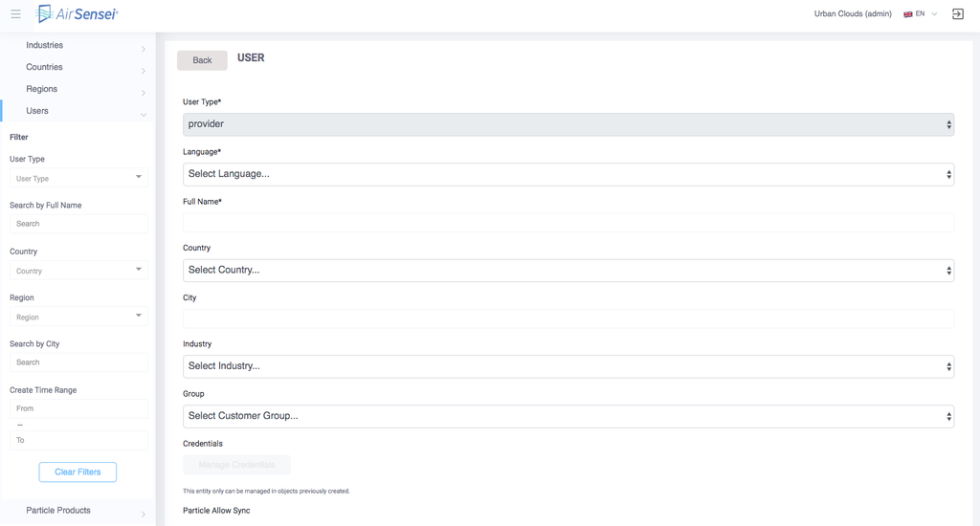Viewport: 980px width, 526px height.
Task: Open the Select Industry dropdown
Action: point(568,366)
